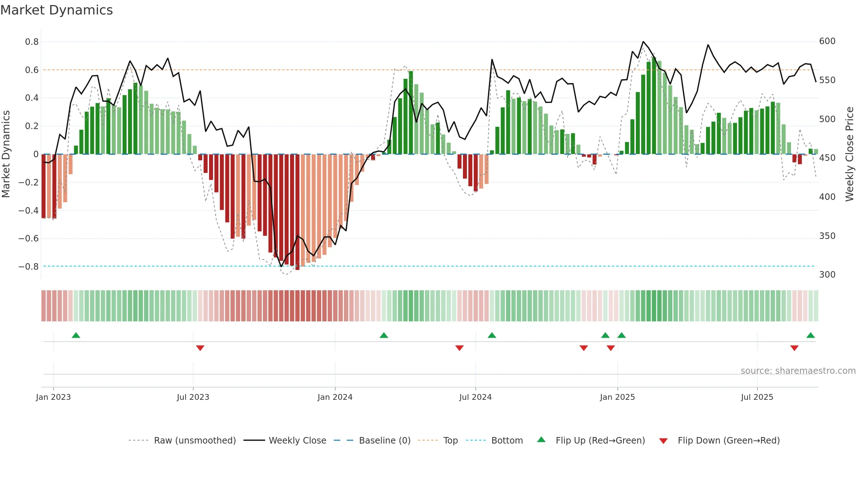
Task: Click the Jan 2023 x-axis label
Action: (x=54, y=397)
